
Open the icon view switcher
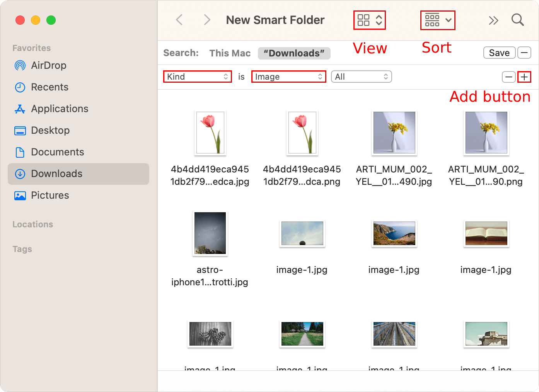[x=370, y=20]
